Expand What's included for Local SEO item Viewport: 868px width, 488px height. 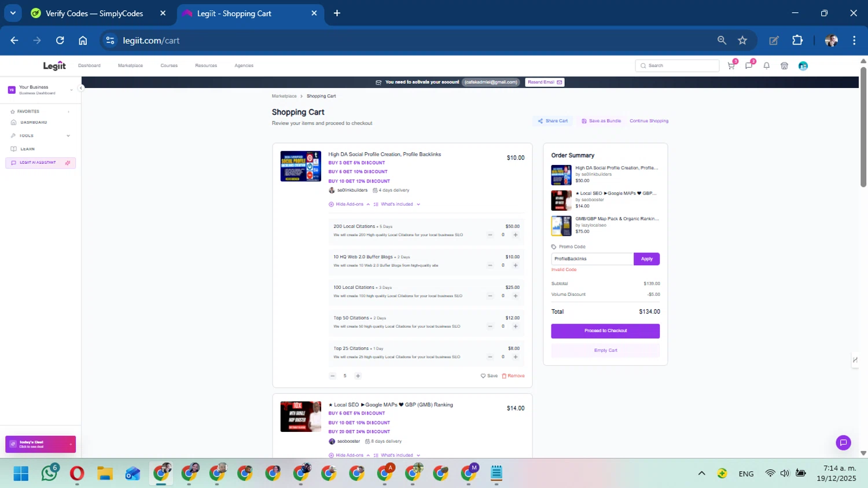click(397, 455)
